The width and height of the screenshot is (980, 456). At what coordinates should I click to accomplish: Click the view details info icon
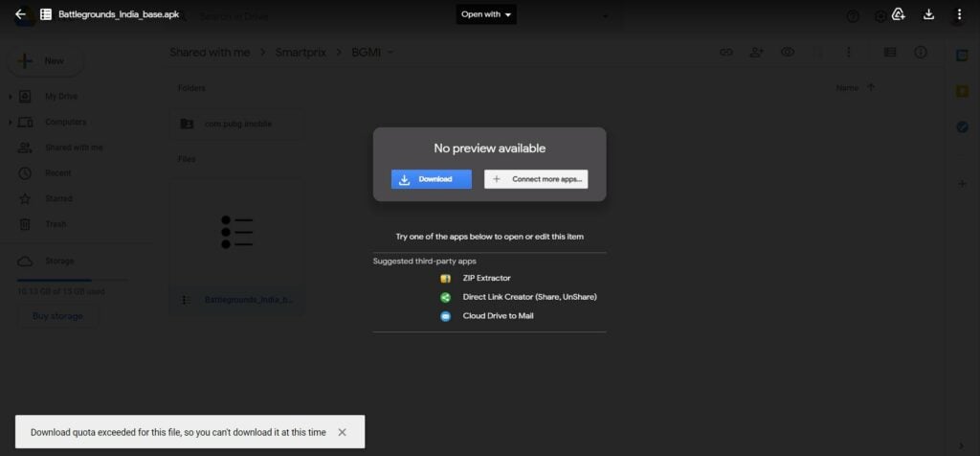coord(921,53)
